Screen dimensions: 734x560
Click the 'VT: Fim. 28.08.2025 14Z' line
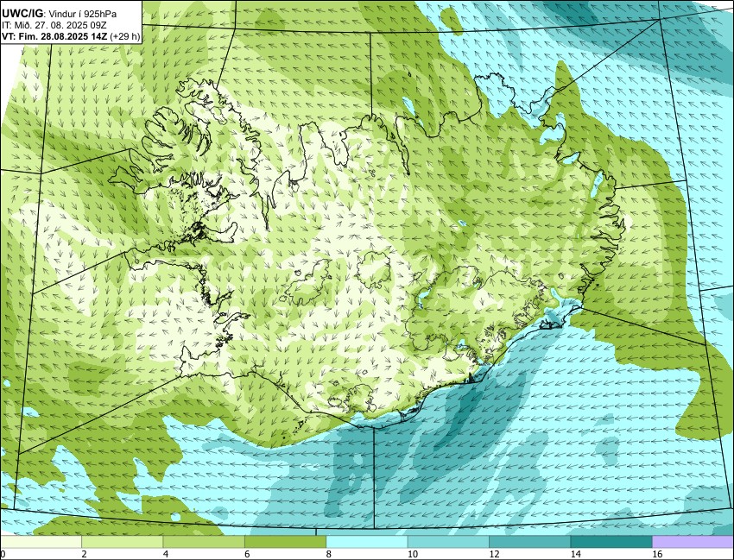(x=54, y=37)
